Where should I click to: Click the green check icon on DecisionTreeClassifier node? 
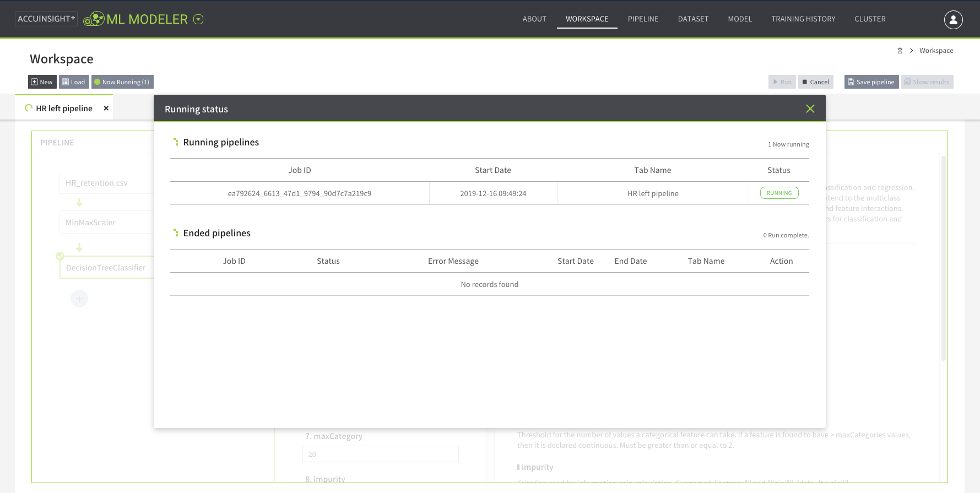pyautogui.click(x=60, y=256)
